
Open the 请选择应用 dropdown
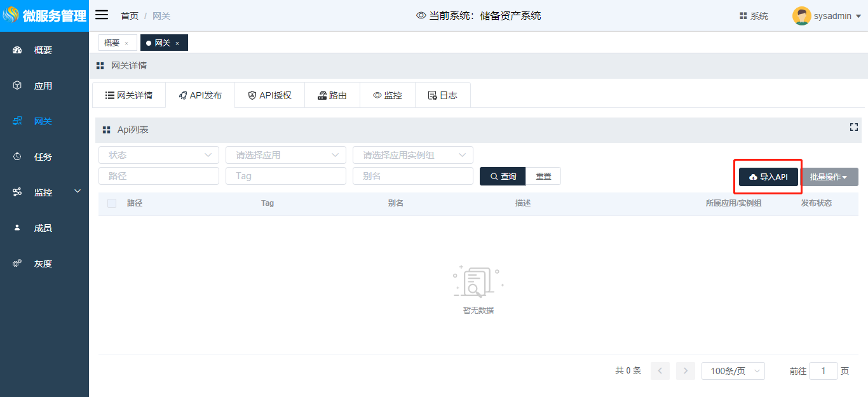click(x=285, y=155)
